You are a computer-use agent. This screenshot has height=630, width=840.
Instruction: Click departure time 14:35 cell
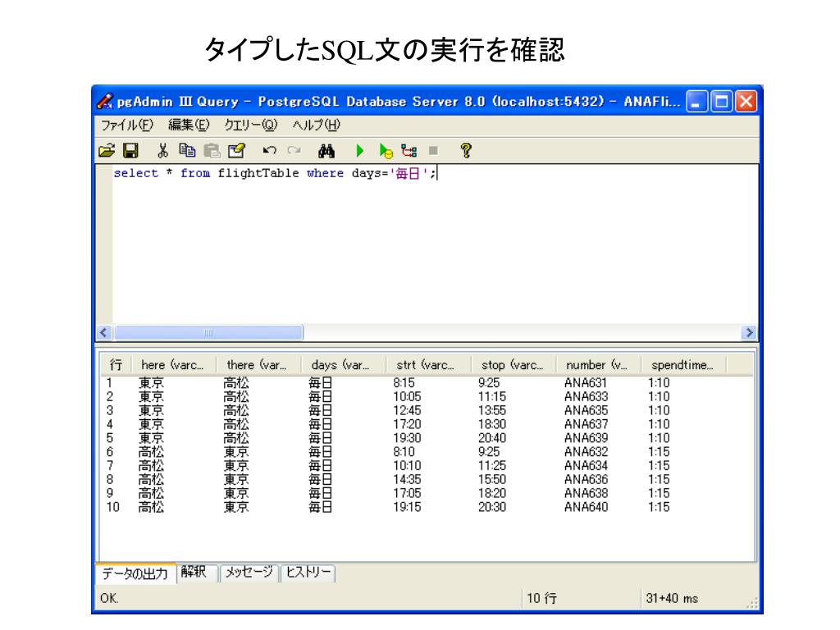tap(407, 480)
